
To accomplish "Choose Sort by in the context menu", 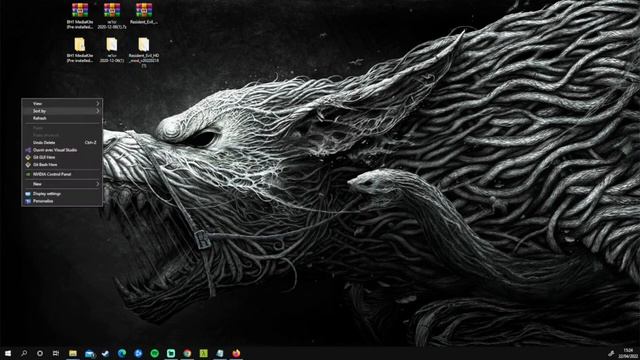I will (62, 111).
